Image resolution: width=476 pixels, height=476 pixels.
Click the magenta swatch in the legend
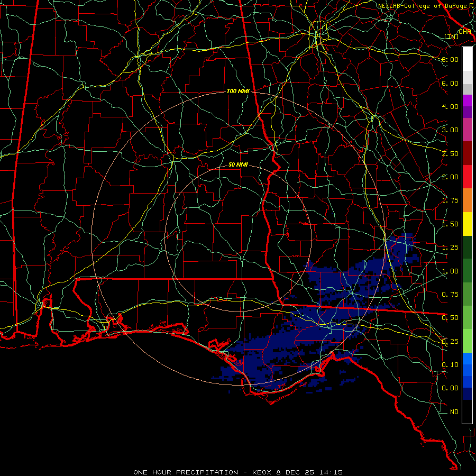point(467,100)
